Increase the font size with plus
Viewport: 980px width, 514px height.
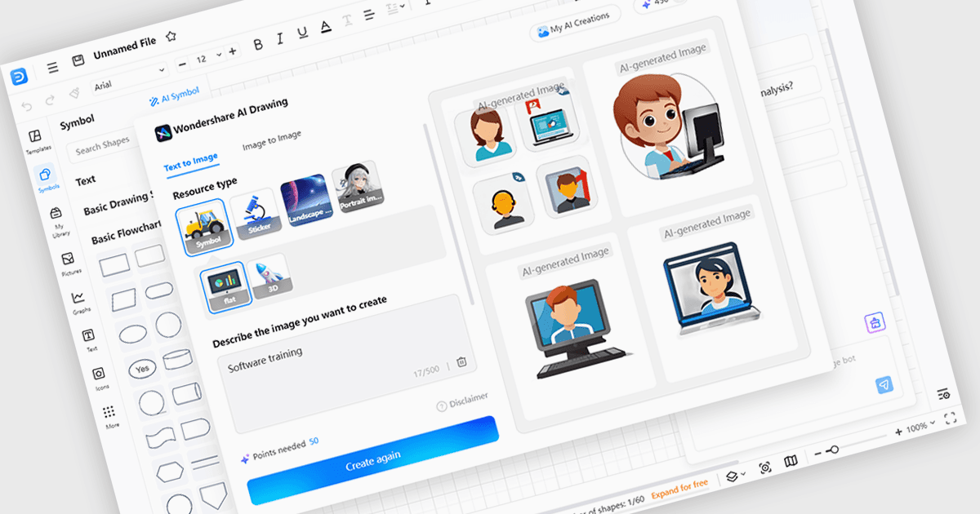click(233, 51)
